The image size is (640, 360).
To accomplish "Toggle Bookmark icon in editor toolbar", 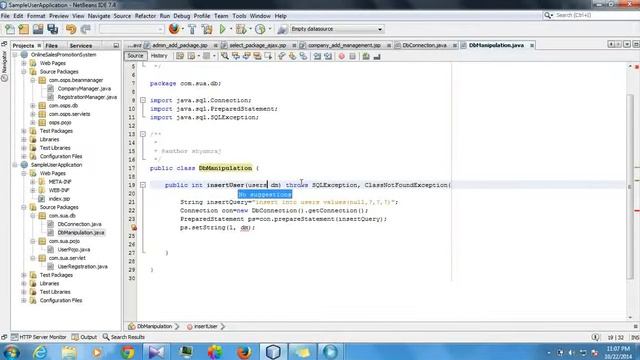I will (x=303, y=56).
